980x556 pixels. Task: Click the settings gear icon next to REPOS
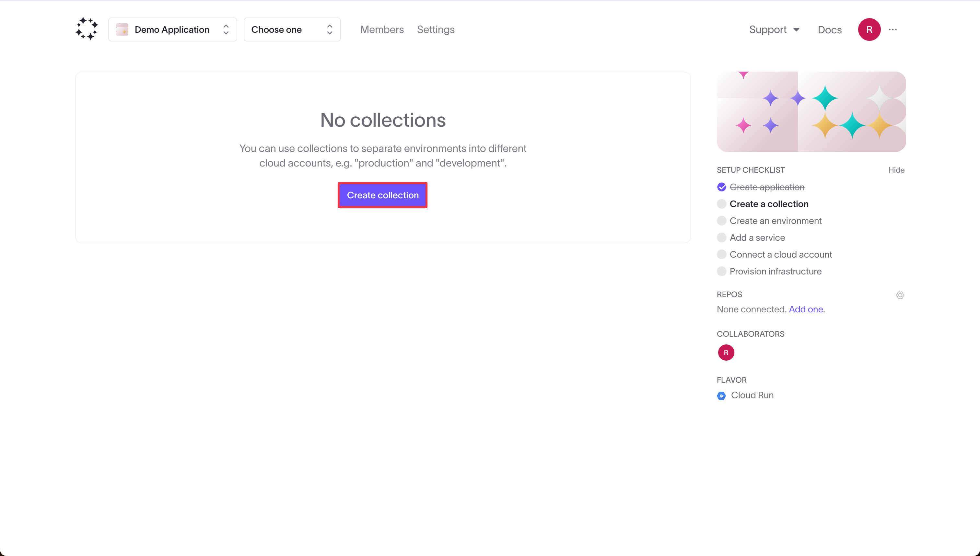900,294
